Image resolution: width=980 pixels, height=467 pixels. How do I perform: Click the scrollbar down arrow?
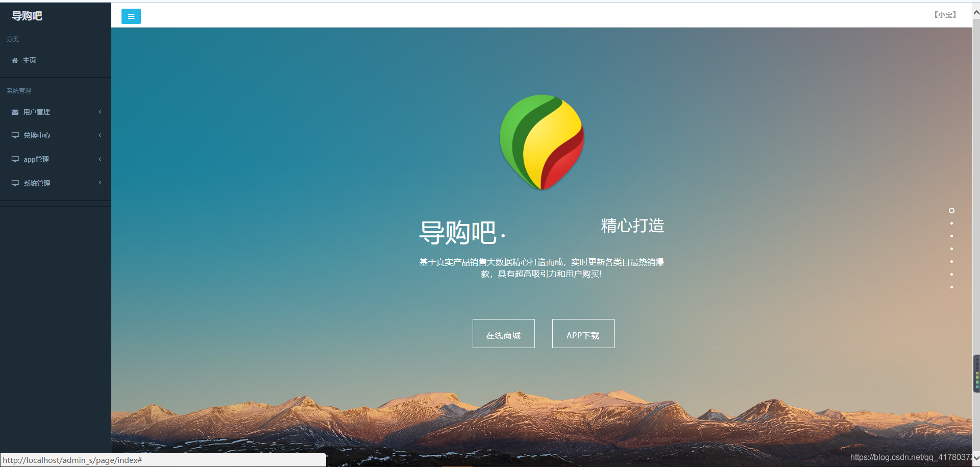click(976, 458)
